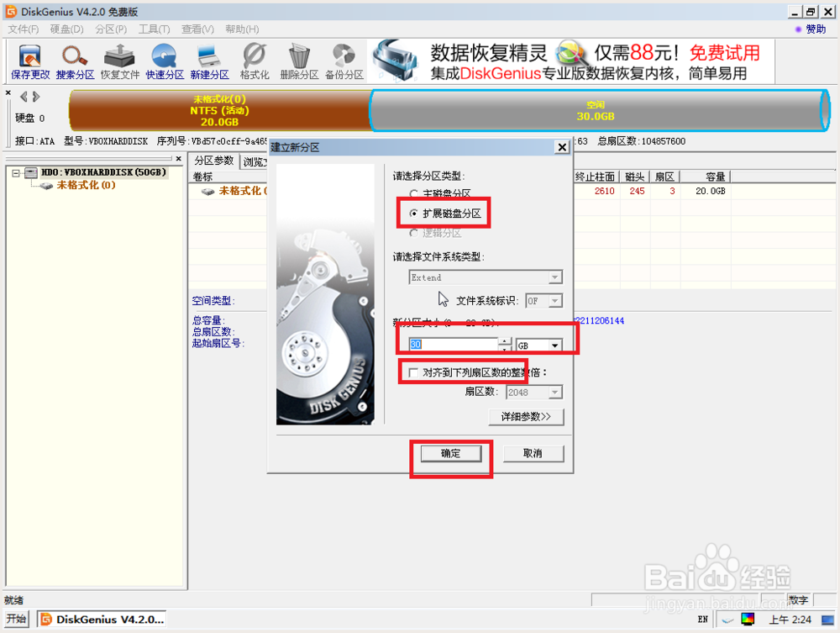The width and height of the screenshot is (840, 633).
Task: Click the new partition size input field
Action: [454, 345]
